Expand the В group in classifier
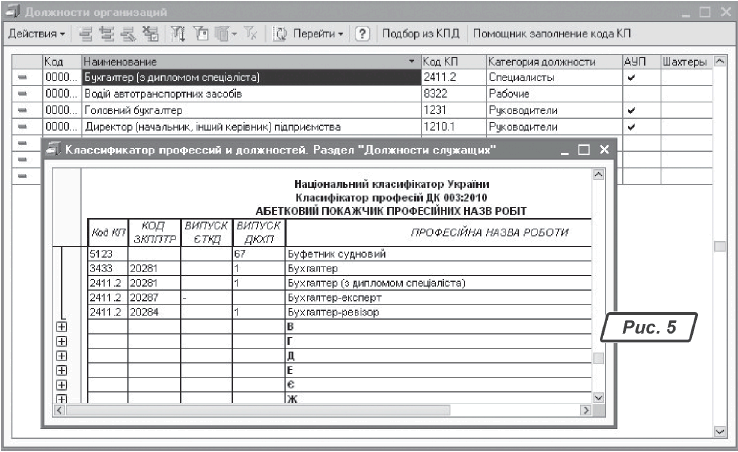This screenshot has width=738, height=452. pyautogui.click(x=62, y=328)
